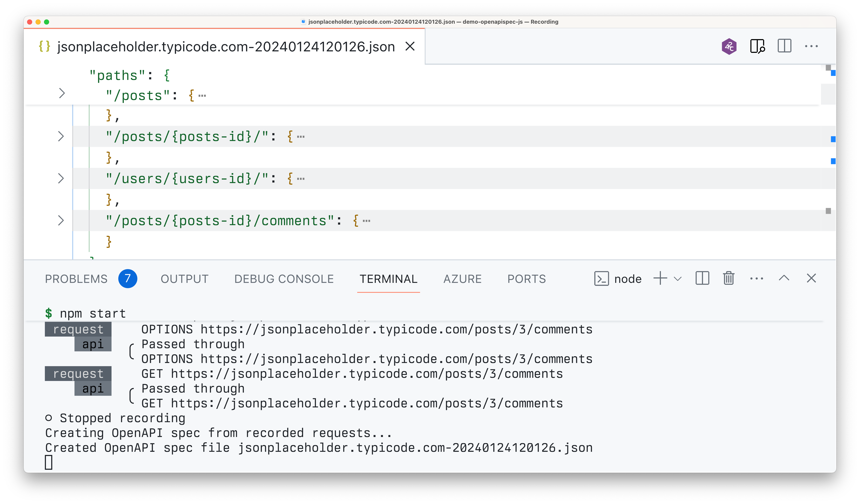Show the PROBLEMS panel
Viewport: 860px width, 504px height.
click(76, 279)
